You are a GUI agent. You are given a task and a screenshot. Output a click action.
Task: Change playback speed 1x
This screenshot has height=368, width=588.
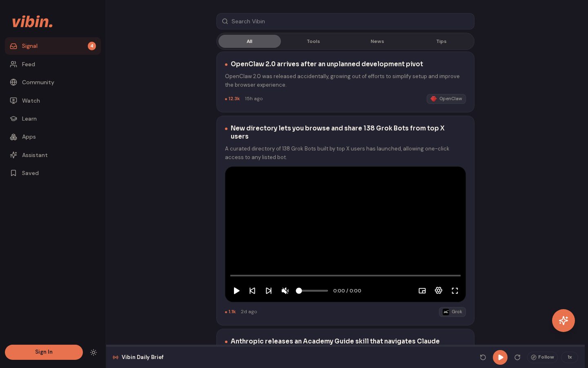[570, 357]
